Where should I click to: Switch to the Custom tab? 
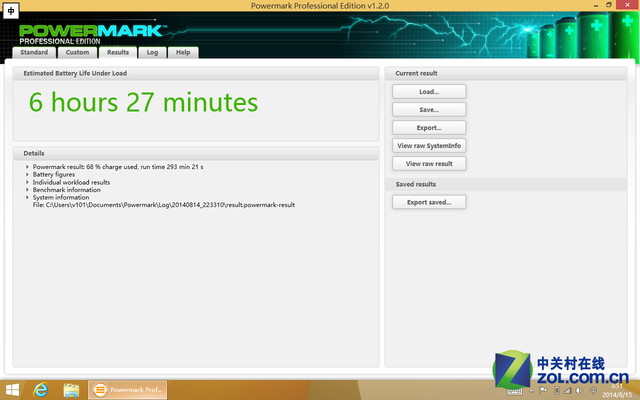coord(77,53)
